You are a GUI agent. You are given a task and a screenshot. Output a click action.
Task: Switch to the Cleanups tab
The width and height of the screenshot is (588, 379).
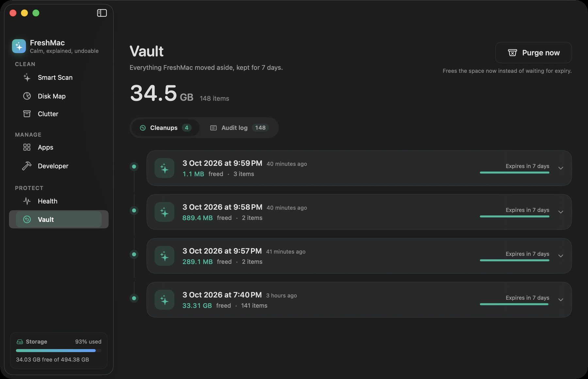tap(165, 128)
